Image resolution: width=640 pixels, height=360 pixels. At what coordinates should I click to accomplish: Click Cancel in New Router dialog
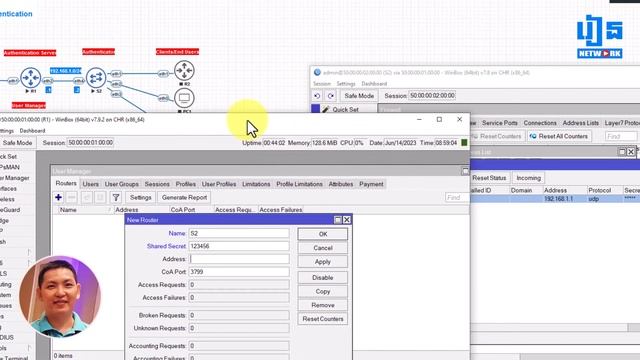point(323,248)
